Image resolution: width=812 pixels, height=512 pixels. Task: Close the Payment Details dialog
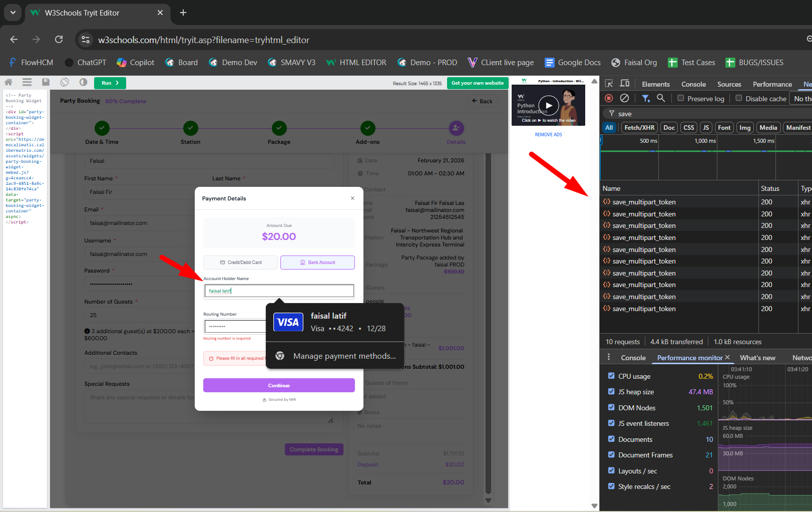[352, 198]
